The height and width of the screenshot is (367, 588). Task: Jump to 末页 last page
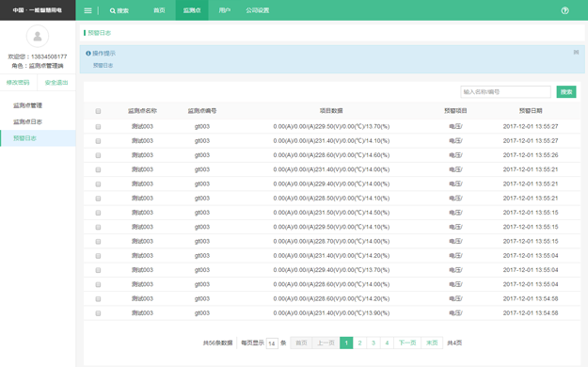(x=432, y=343)
